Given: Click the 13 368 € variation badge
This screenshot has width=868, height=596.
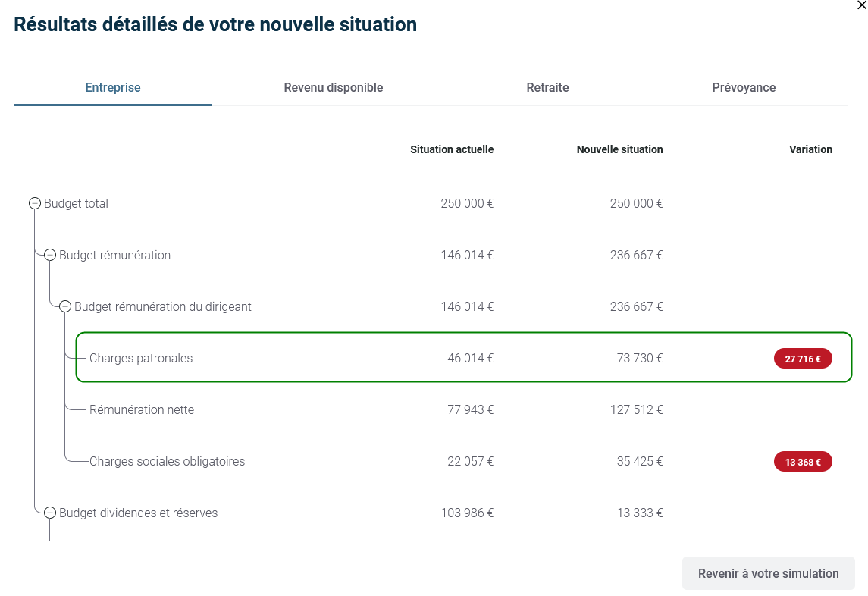Looking at the screenshot, I should (803, 462).
